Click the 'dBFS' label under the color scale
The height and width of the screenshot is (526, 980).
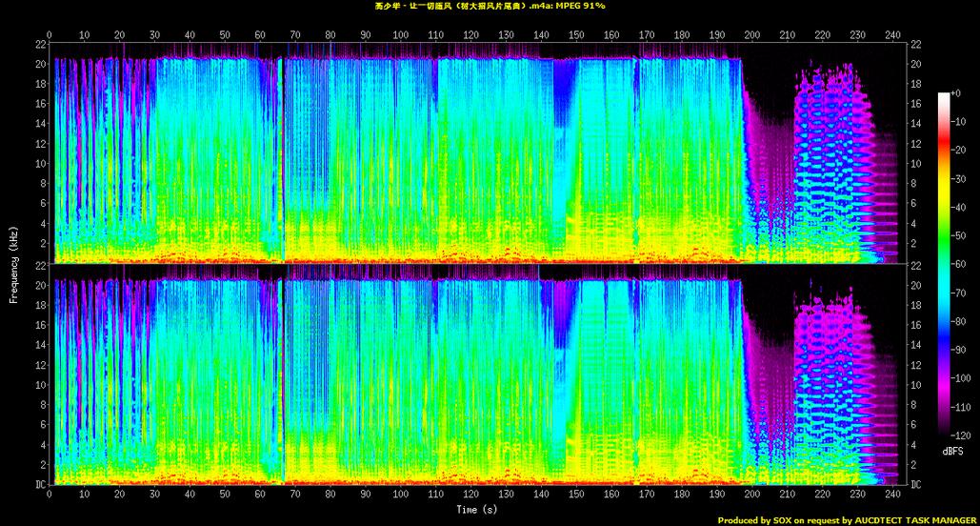pyautogui.click(x=952, y=451)
